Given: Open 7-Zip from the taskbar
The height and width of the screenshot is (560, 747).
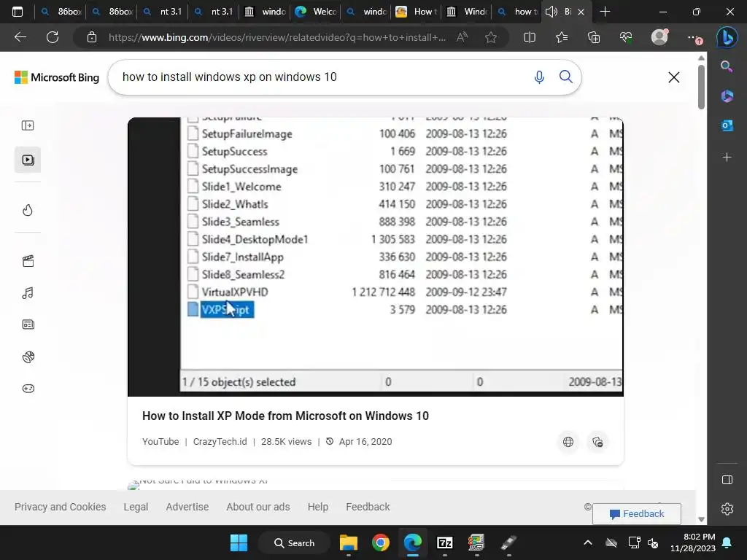Looking at the screenshot, I should click(444, 542).
